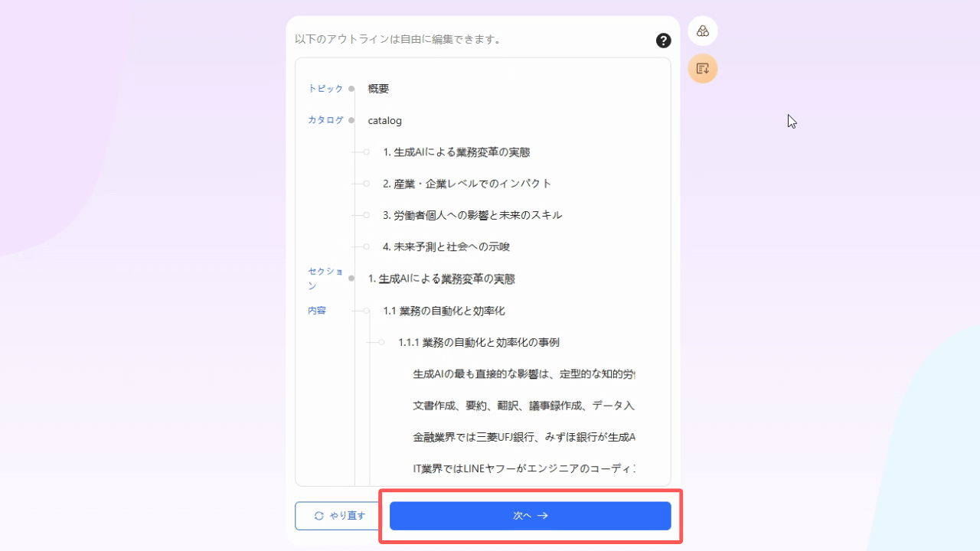Image resolution: width=980 pixels, height=551 pixels.
Task: Click the node circle beside 1.1.1 業務の自動化と効率化の事例
Action: [381, 342]
